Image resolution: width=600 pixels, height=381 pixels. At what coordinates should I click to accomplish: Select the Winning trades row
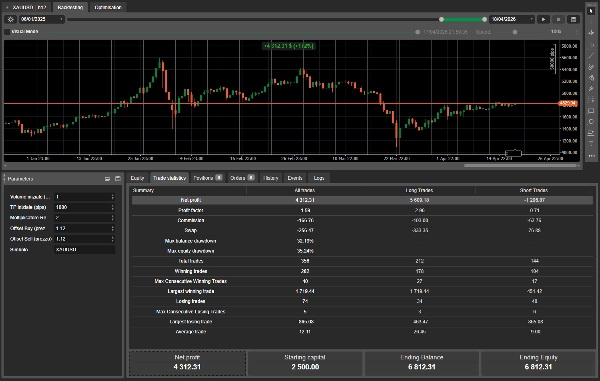point(362,271)
